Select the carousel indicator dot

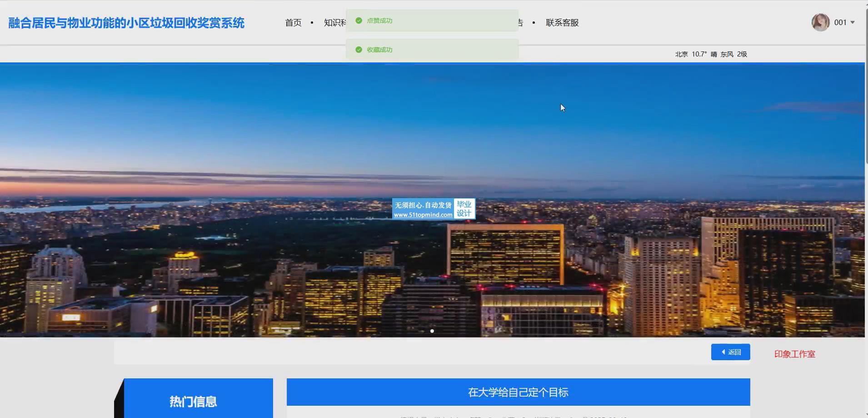coord(432,331)
